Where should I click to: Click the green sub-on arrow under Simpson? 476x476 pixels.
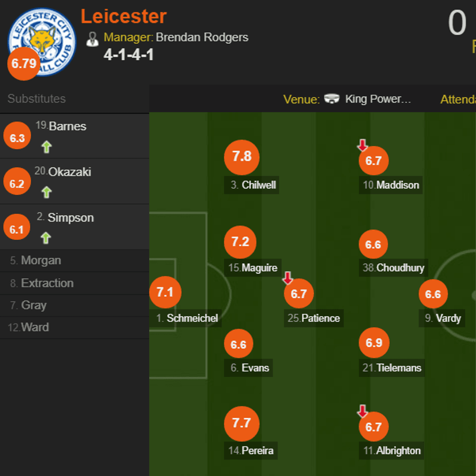(x=46, y=238)
